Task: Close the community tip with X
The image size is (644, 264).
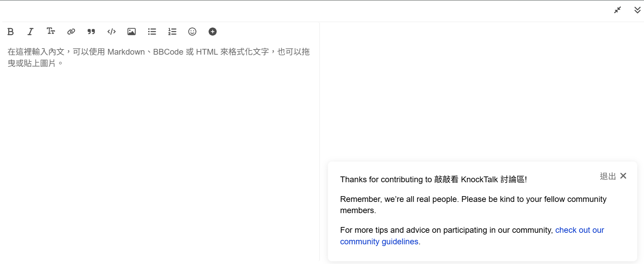Action: tap(623, 176)
